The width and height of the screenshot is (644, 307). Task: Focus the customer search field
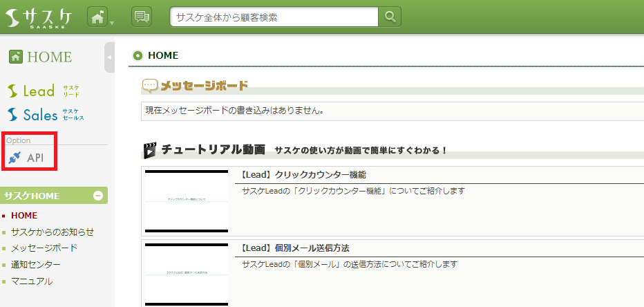[x=274, y=17]
